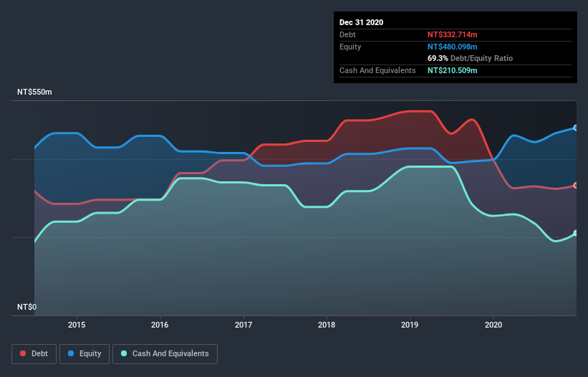Click the NT$332.714m debt value
Screen dimensions: 588x377
[x=452, y=34]
